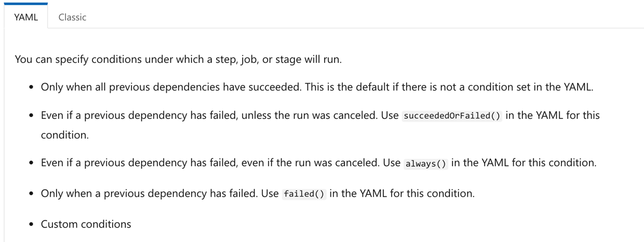
Task: Click 'Only when all previous dependencies have succeeded'
Action: tap(170, 87)
